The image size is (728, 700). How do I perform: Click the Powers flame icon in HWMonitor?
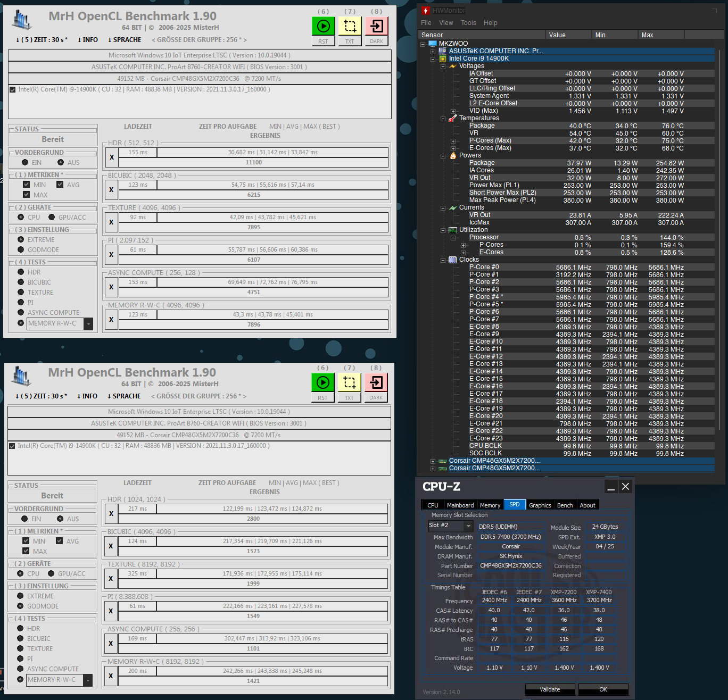453,156
